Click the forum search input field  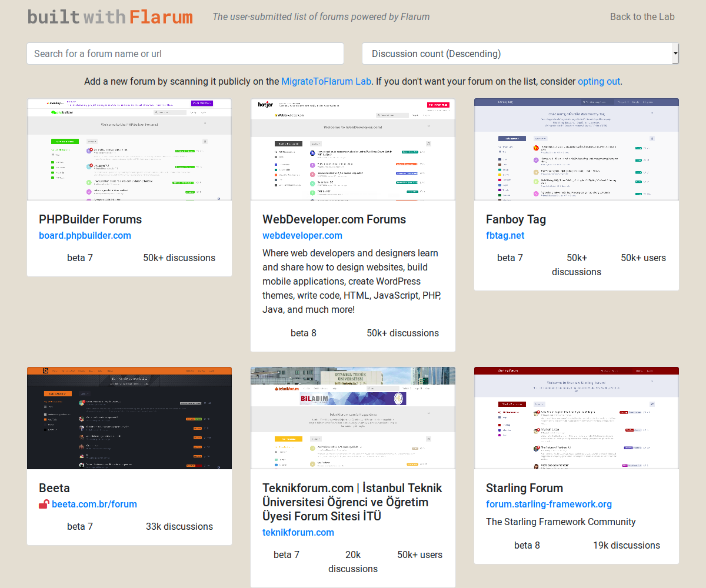point(185,54)
